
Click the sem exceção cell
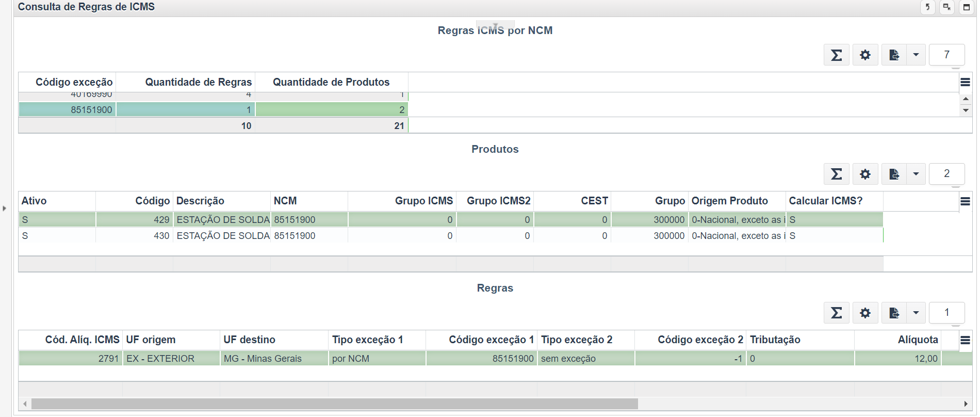click(586, 359)
